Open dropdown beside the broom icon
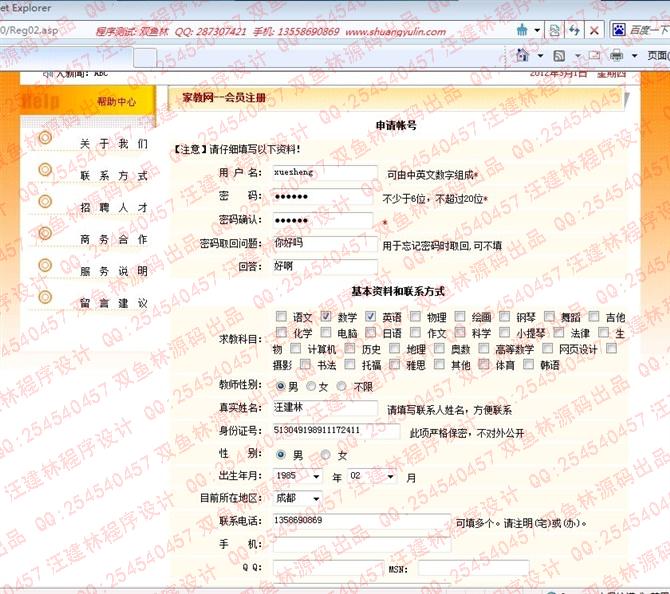This screenshot has width=670, height=594. click(537, 31)
